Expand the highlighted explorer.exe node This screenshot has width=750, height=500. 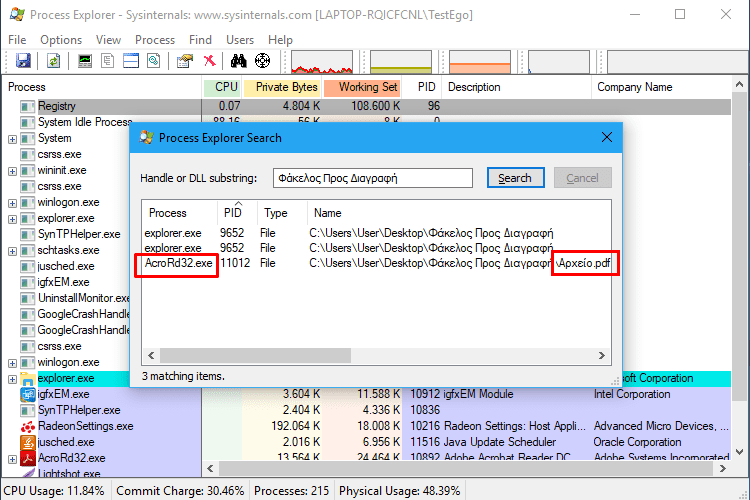pos(12,379)
